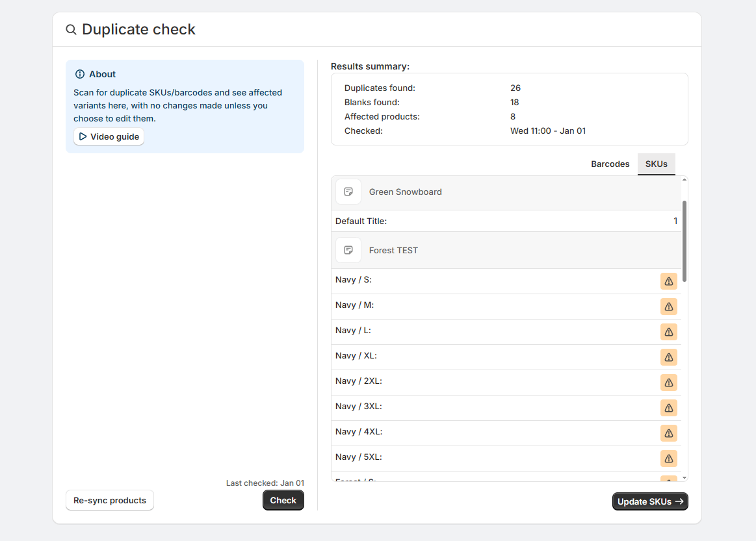Click the magnifier icon beside Duplicate check
Screen dimensions: 756x541
pos(71,30)
